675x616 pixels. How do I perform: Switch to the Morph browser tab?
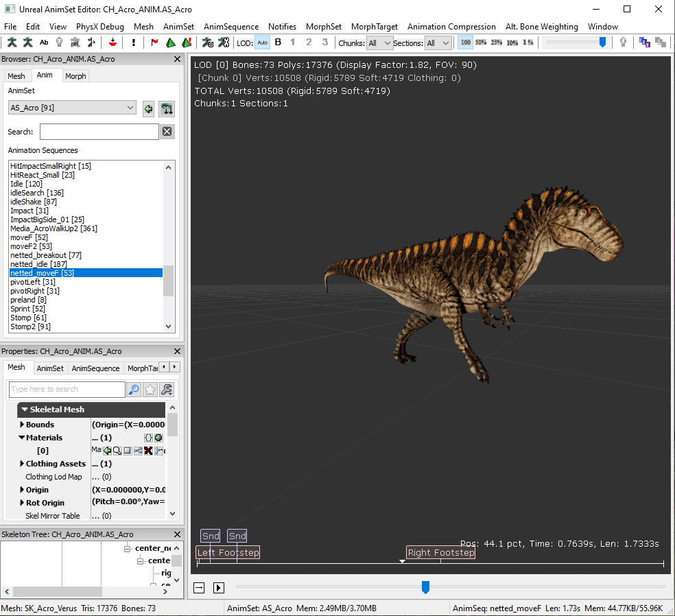pos(75,76)
